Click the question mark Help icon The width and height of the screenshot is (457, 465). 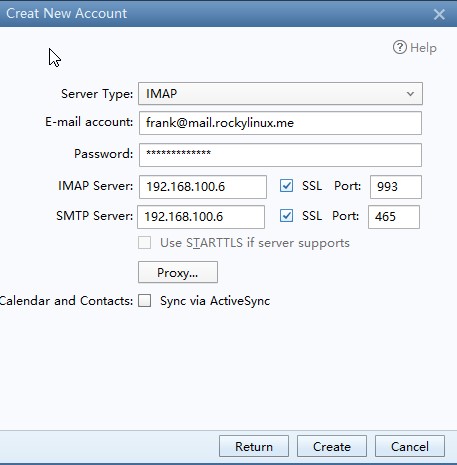(400, 47)
